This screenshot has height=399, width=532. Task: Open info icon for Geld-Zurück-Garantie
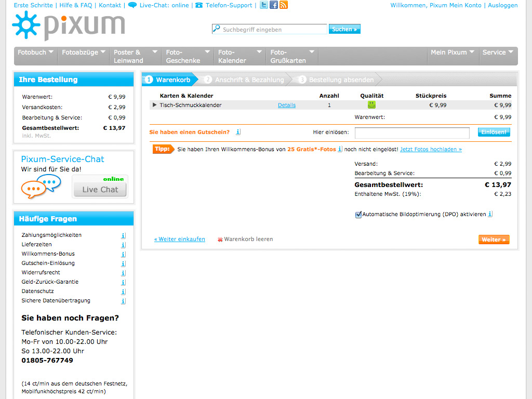(124, 282)
